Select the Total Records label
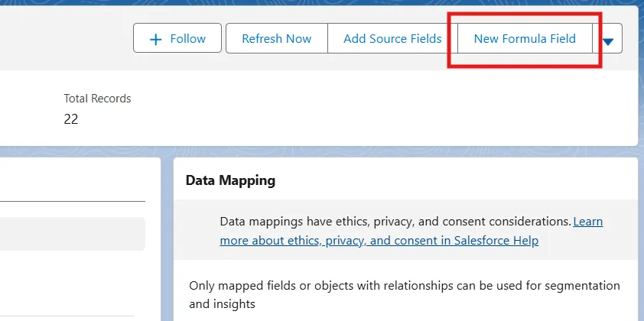 [x=97, y=99]
